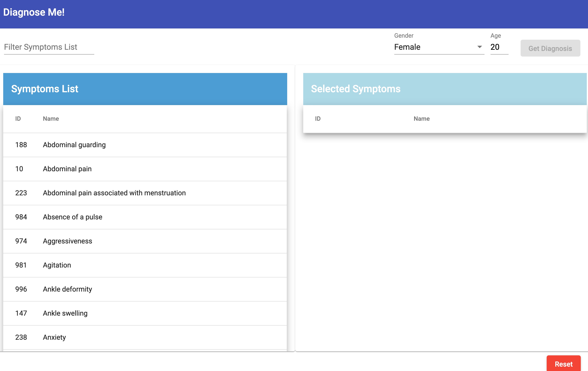588x371 pixels.
Task: Click the Name column header in Symptoms List
Action: pos(51,119)
